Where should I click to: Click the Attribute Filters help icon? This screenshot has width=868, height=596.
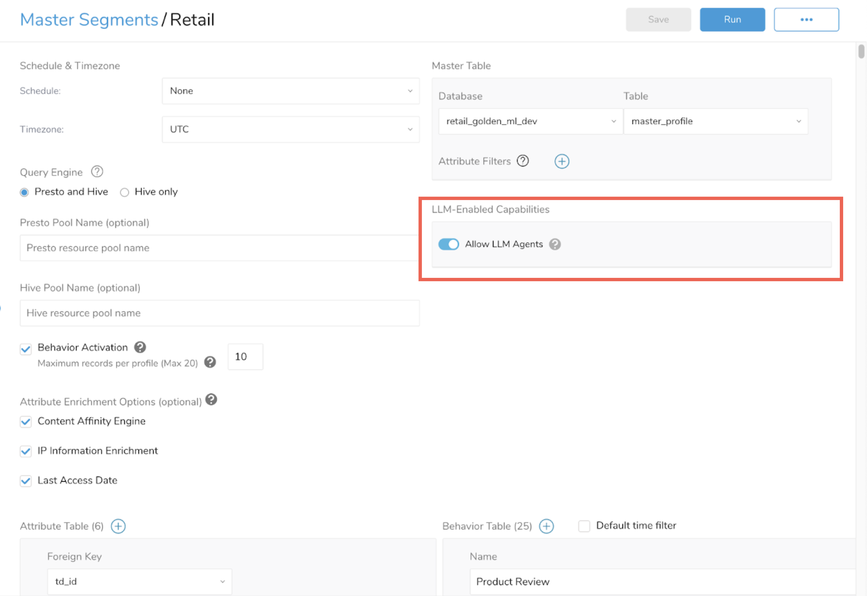click(523, 161)
